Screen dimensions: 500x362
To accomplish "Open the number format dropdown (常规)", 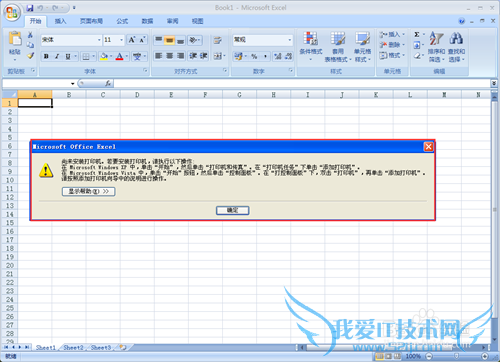I will point(289,40).
